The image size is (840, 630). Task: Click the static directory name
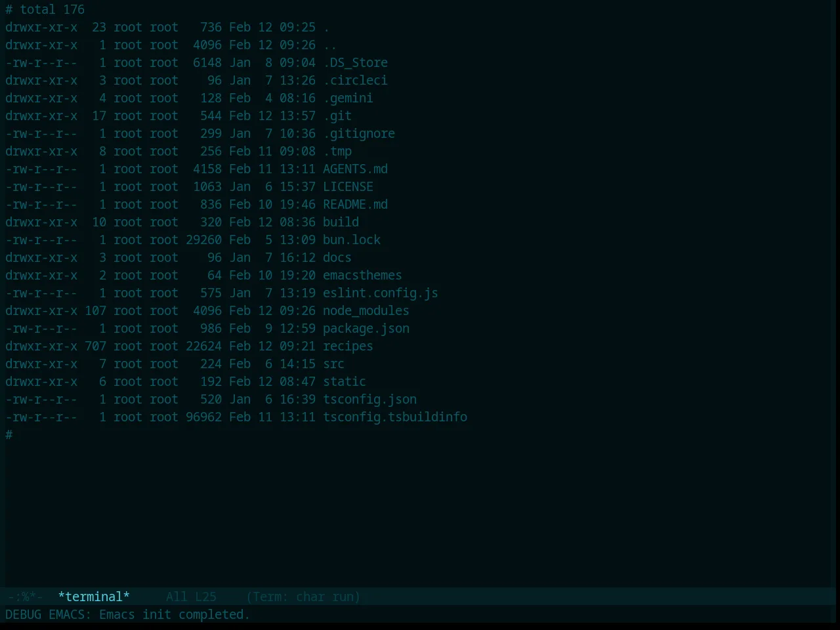coord(345,382)
